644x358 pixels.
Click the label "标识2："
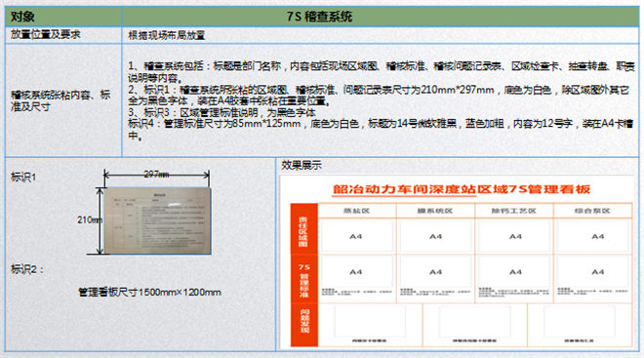tap(27, 269)
